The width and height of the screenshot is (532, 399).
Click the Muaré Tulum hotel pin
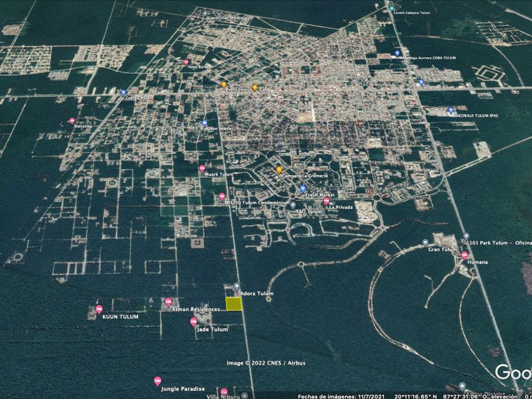point(202,168)
